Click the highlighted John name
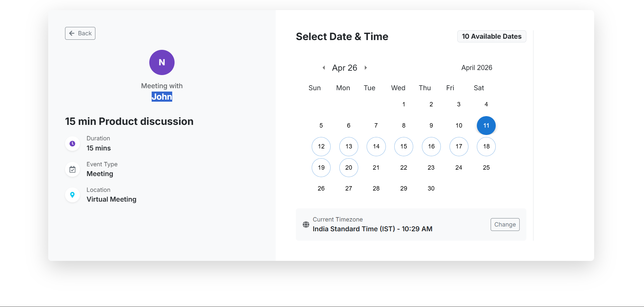The image size is (644, 307). [x=162, y=97]
